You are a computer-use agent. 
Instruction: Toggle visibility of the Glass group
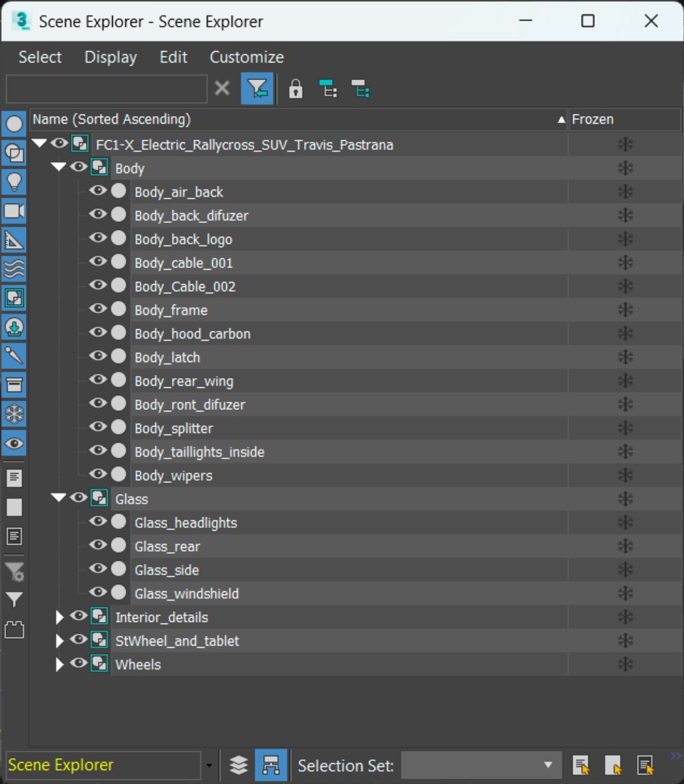78,497
